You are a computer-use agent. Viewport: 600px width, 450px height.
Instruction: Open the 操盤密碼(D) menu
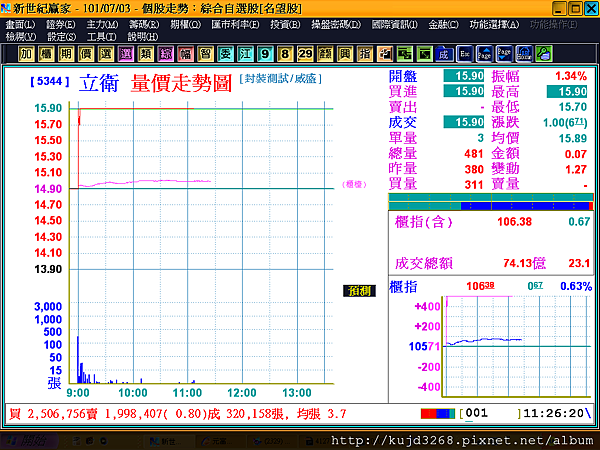coord(336,25)
